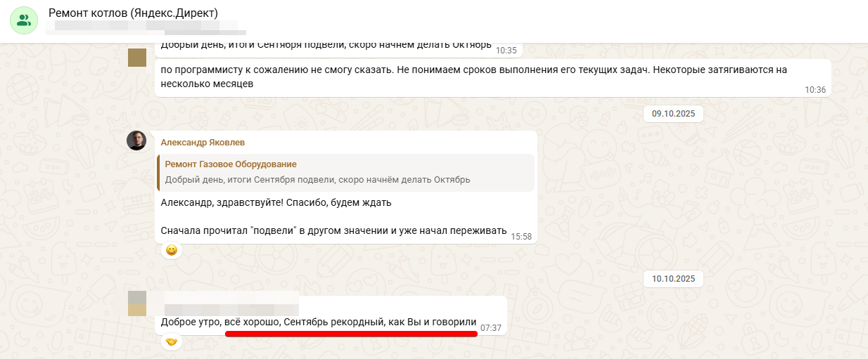Image resolution: width=868 pixels, height=359 pixels.
Task: Click the line Сначала прочитал "подвели" в другом значении
Action: click(333, 230)
